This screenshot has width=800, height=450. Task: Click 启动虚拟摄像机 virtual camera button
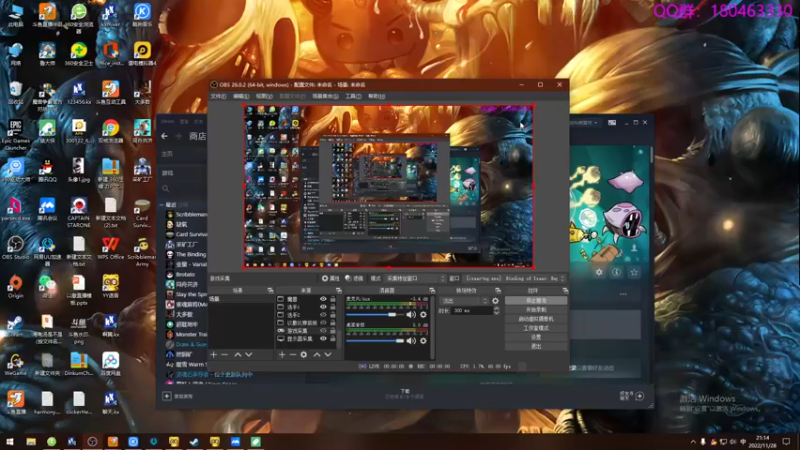tap(536, 319)
